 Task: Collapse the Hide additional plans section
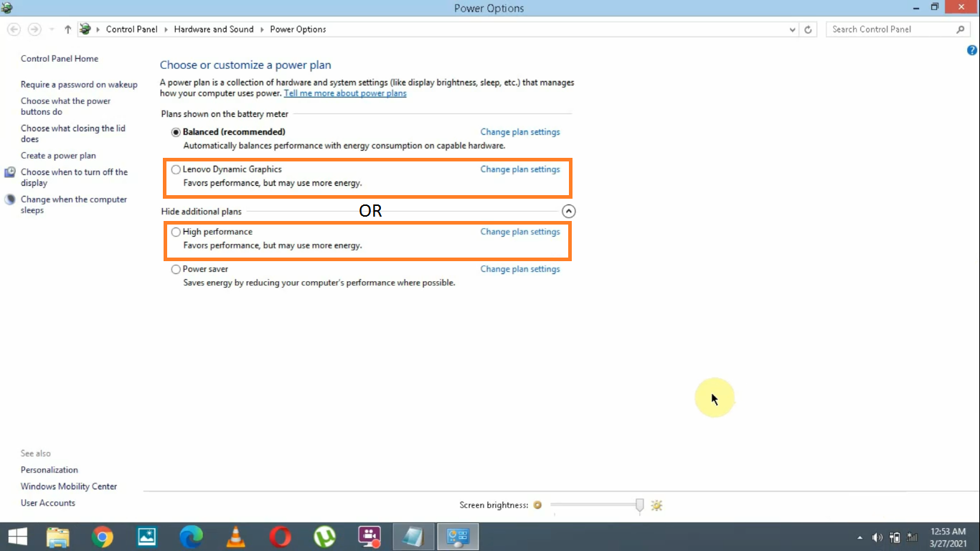coord(569,211)
